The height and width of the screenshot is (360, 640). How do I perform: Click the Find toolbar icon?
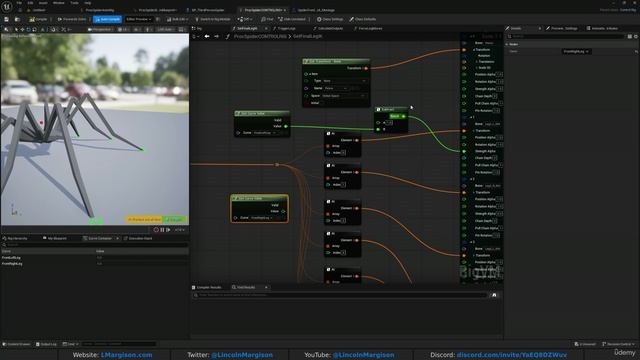click(267, 19)
